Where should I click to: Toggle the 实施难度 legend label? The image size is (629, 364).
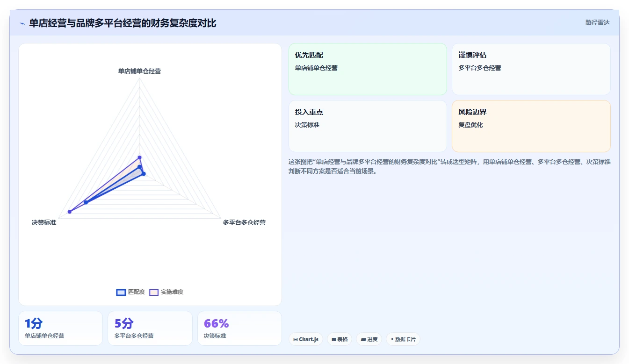tap(172, 292)
